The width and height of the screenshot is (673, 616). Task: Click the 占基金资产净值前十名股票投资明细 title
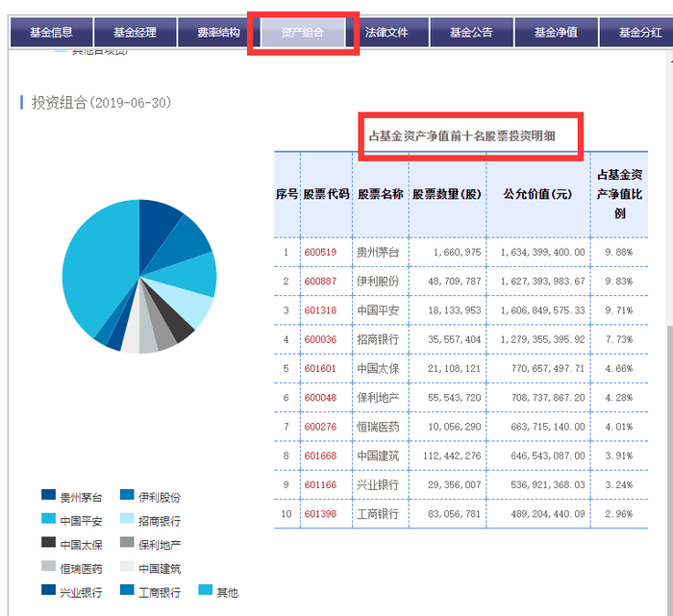click(x=462, y=136)
